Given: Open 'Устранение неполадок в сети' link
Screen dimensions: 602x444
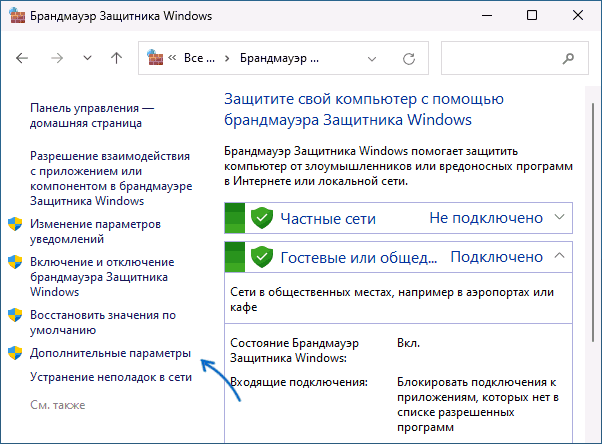Looking at the screenshot, I should coord(111,377).
